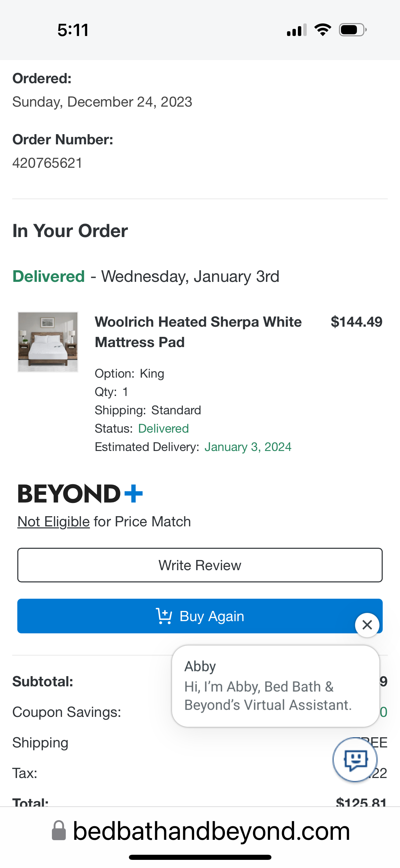Select the order number 420765621
The height and width of the screenshot is (868, 400).
47,163
